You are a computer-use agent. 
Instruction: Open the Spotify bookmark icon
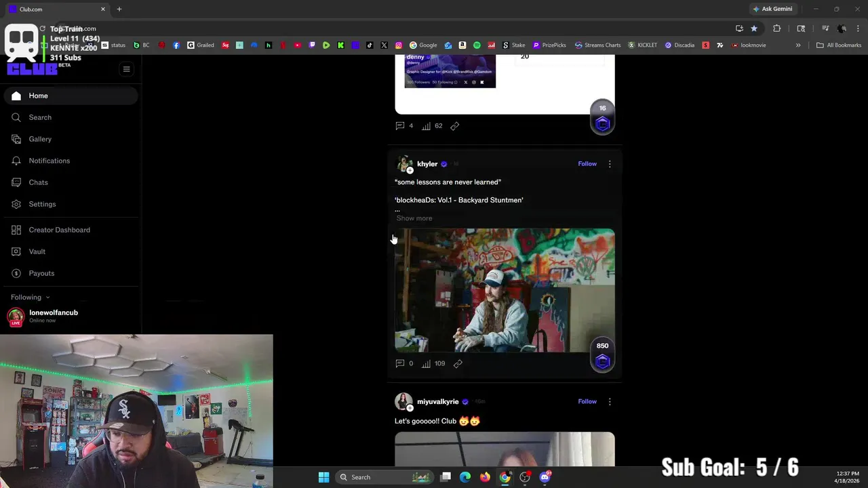pyautogui.click(x=477, y=45)
